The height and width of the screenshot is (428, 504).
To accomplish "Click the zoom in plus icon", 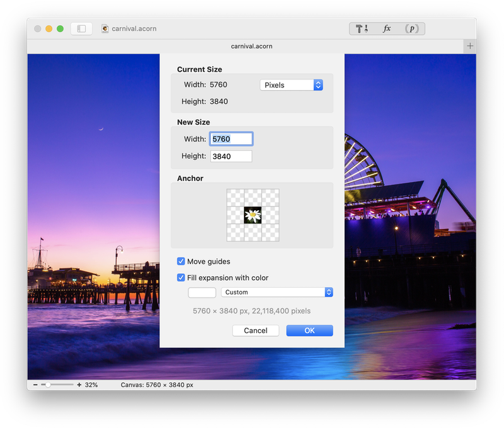I will [79, 385].
